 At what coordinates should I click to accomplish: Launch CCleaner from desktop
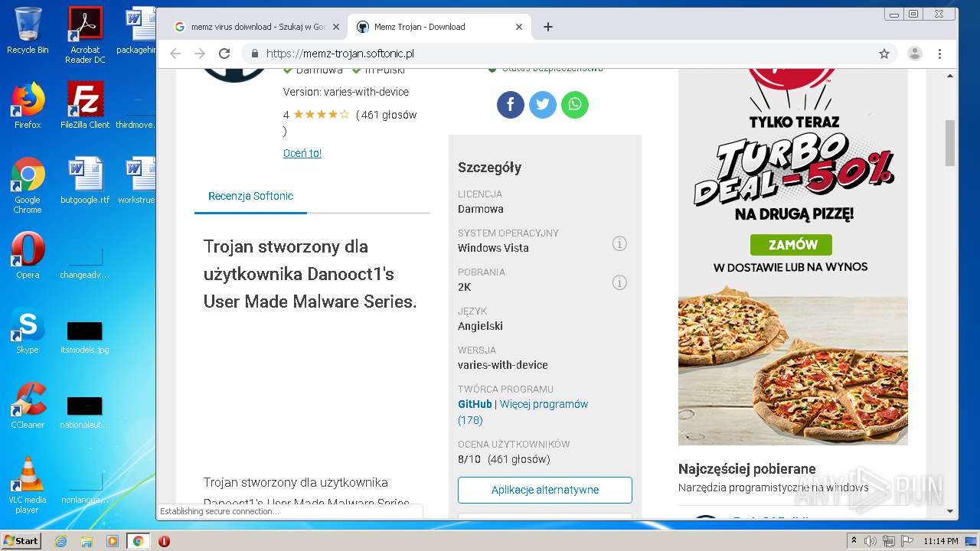pos(28,406)
